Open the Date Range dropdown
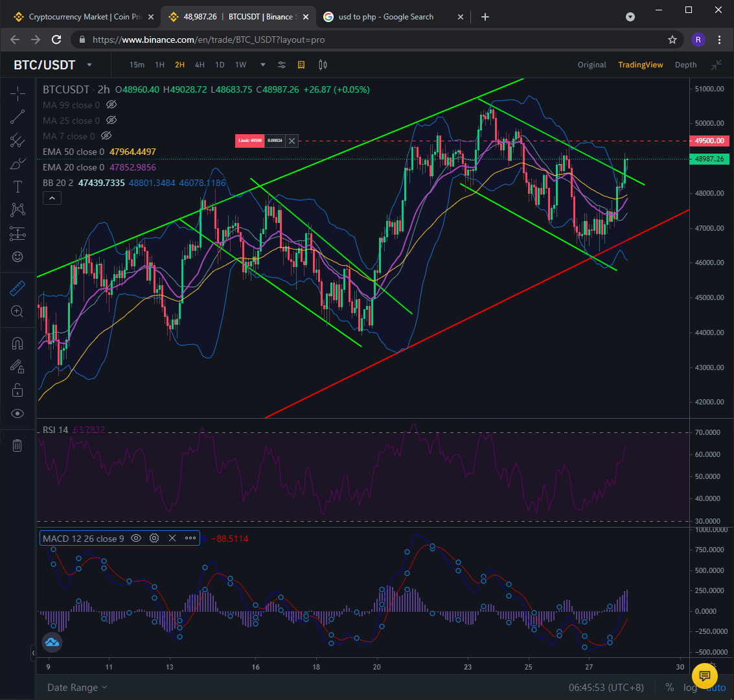This screenshot has height=700, width=734. tap(77, 687)
